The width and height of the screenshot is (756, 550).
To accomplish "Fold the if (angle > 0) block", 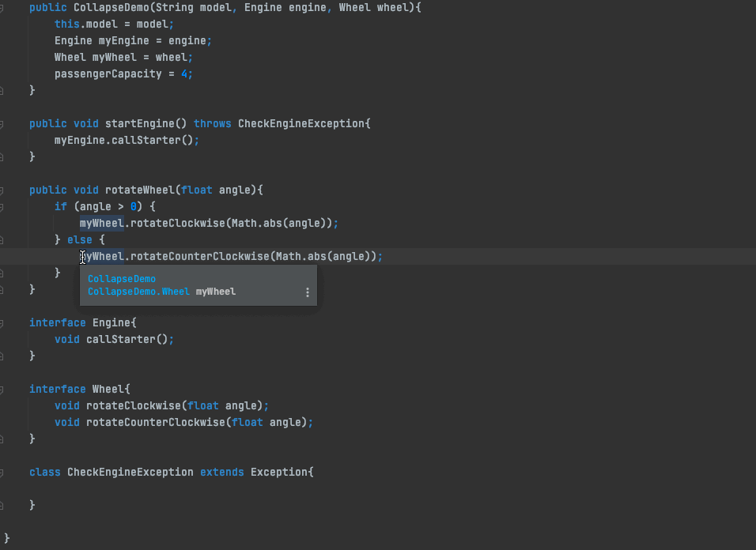I will (3, 207).
